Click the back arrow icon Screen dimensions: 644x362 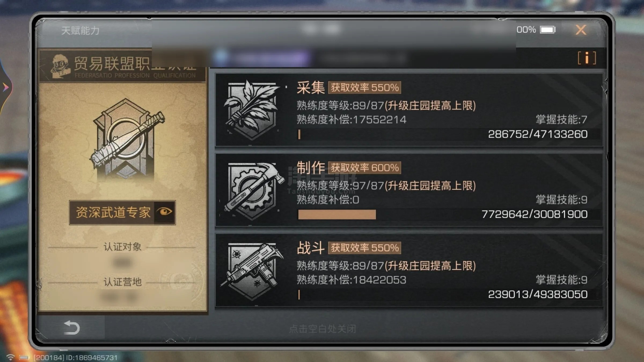[x=72, y=327]
